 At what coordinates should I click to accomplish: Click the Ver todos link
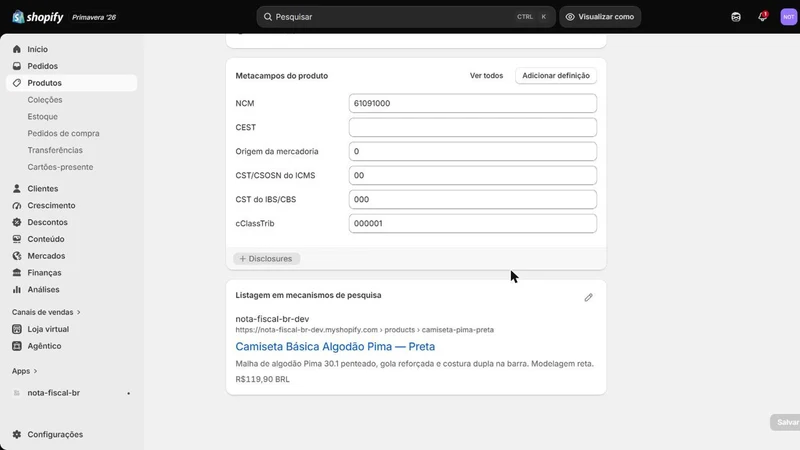pyautogui.click(x=486, y=76)
